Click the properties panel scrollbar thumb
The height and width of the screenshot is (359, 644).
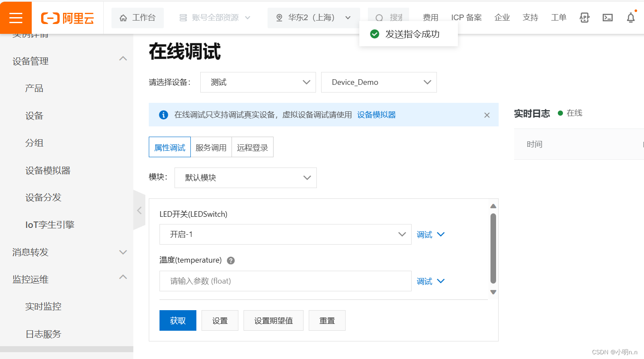pyautogui.click(x=493, y=248)
